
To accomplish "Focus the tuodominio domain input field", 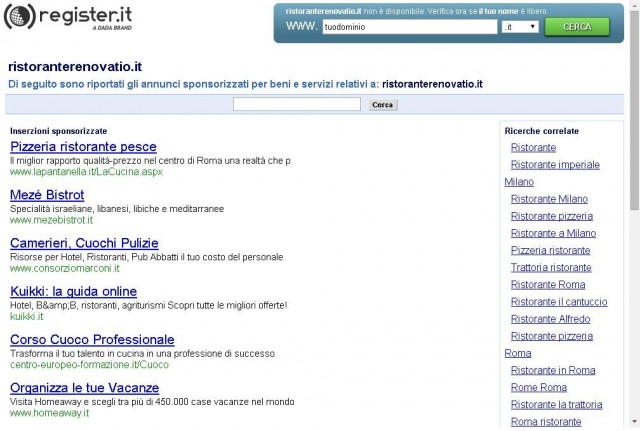I will coord(410,27).
